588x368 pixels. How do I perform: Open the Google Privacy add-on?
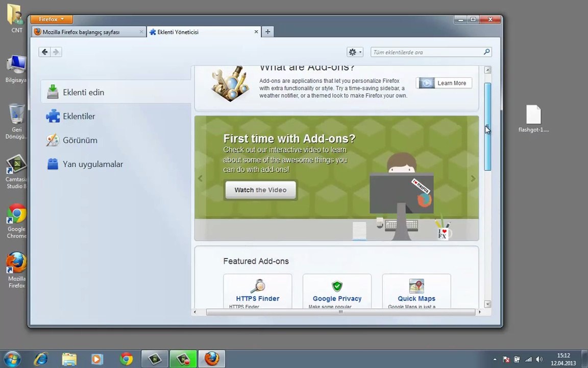[x=337, y=298]
